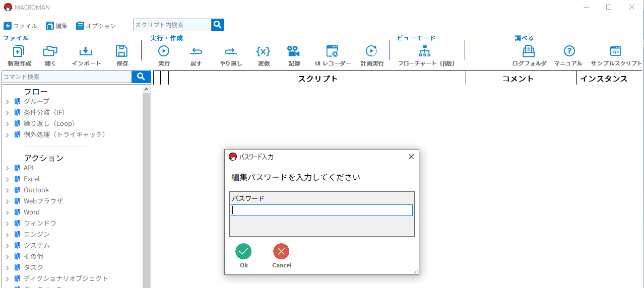
Task: Expand the API tree node
Action: [8, 168]
